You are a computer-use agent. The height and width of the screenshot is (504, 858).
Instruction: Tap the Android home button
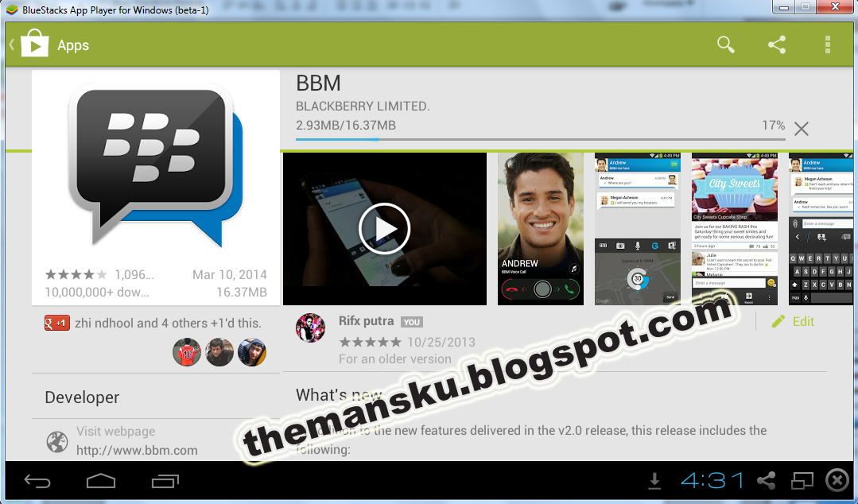point(101,481)
